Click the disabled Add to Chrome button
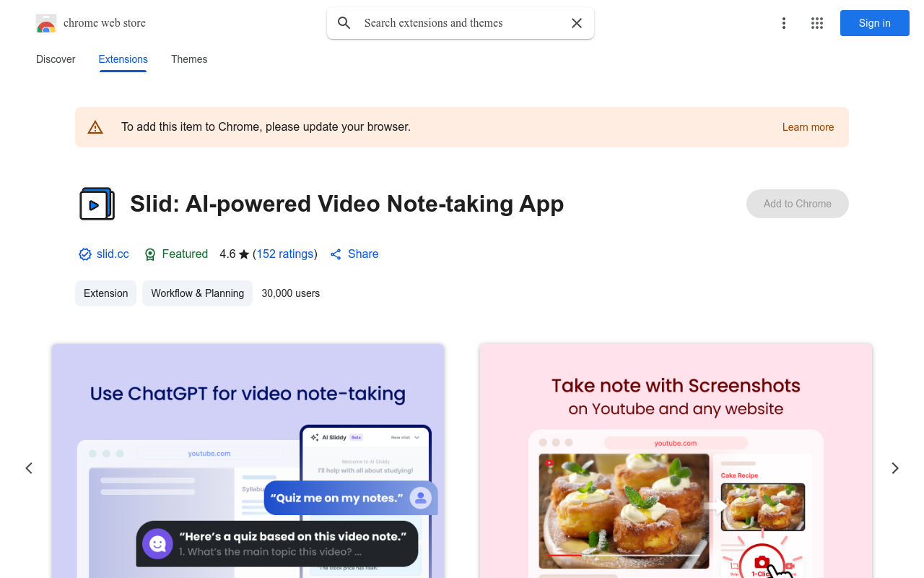 click(x=798, y=204)
